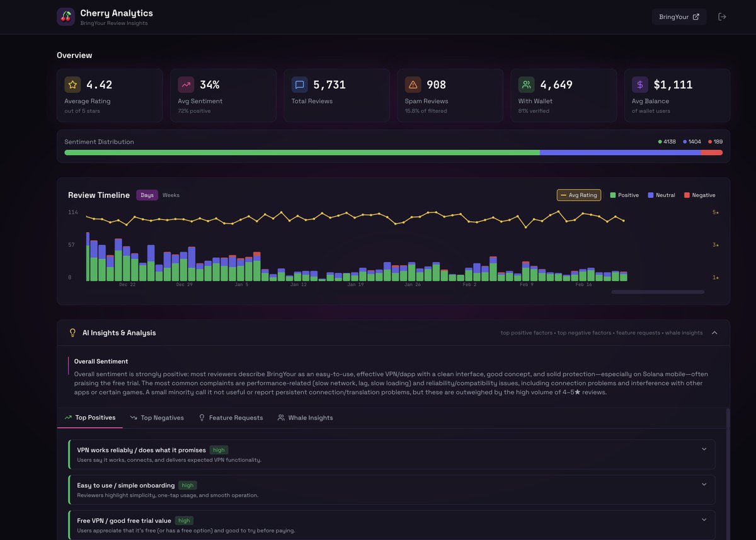Switch to the Top Negatives tab

156,417
